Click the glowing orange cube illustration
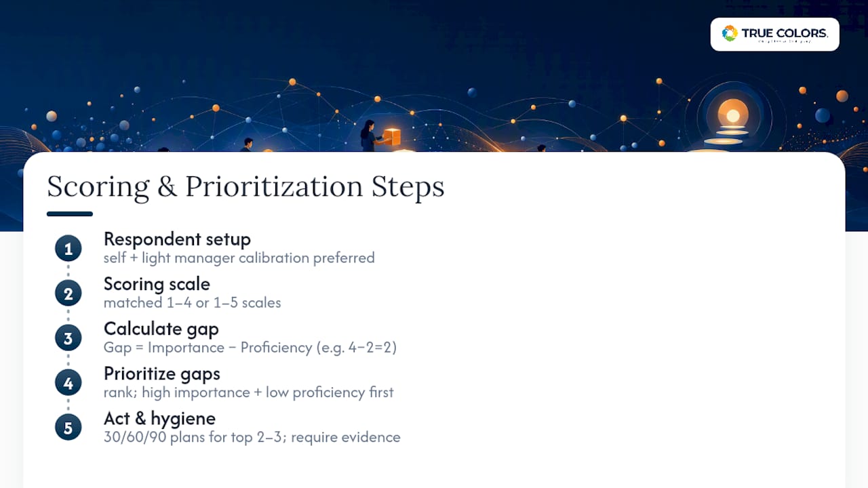 [x=392, y=137]
